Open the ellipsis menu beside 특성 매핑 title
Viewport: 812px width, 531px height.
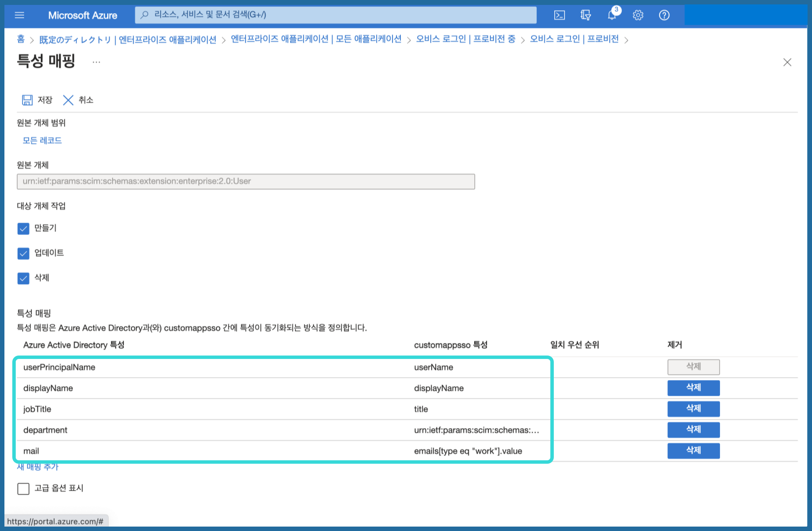pos(96,62)
